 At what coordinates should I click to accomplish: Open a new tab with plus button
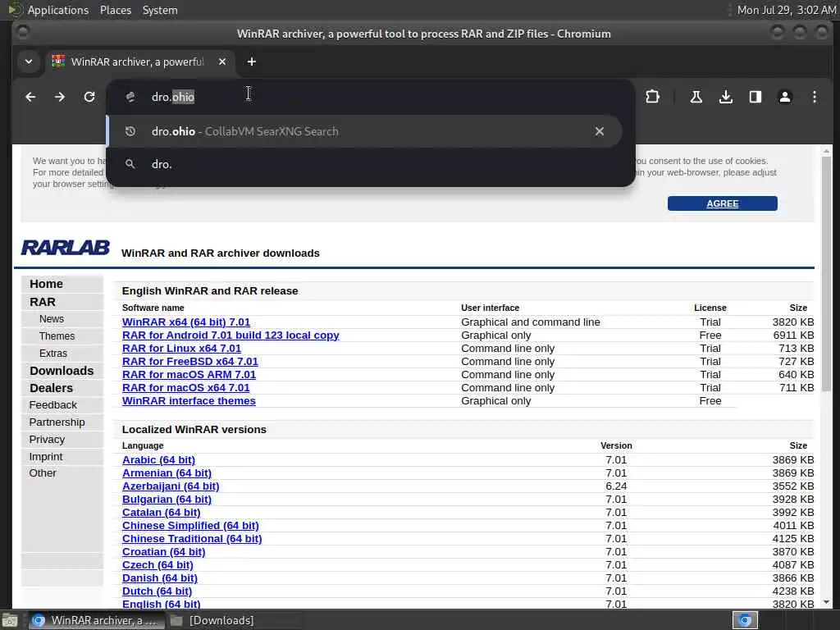[x=251, y=62]
